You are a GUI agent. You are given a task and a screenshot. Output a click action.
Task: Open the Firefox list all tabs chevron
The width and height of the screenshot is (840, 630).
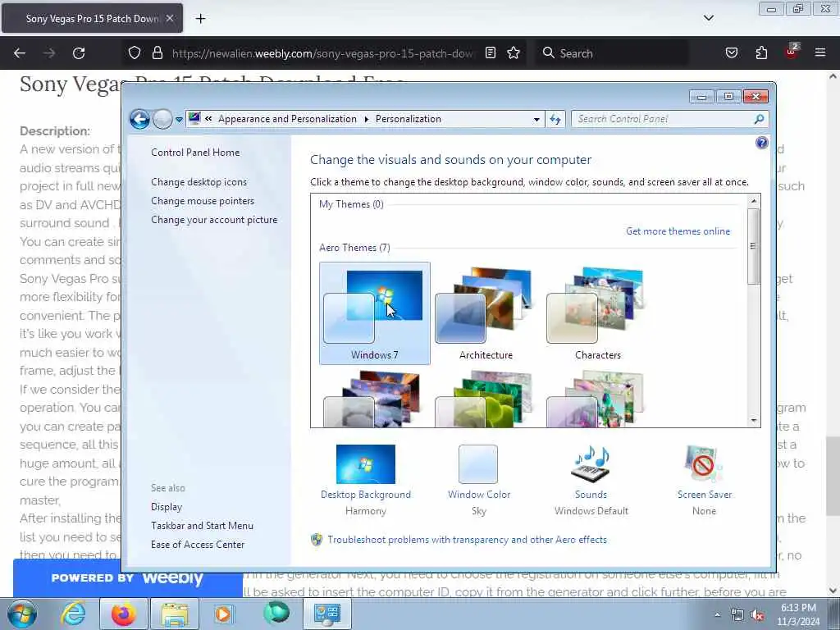(x=708, y=18)
